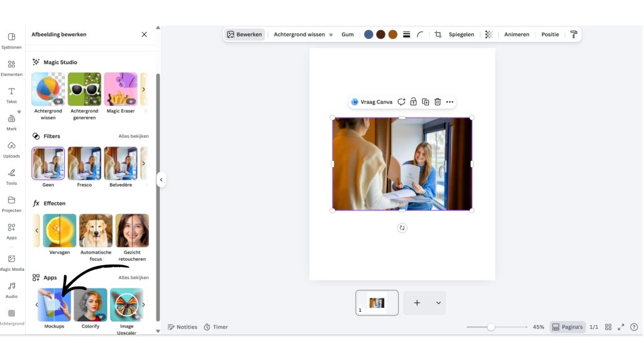Image resolution: width=644 pixels, height=362 pixels.
Task: Open the Elementen sidebar panel
Action: (11, 68)
